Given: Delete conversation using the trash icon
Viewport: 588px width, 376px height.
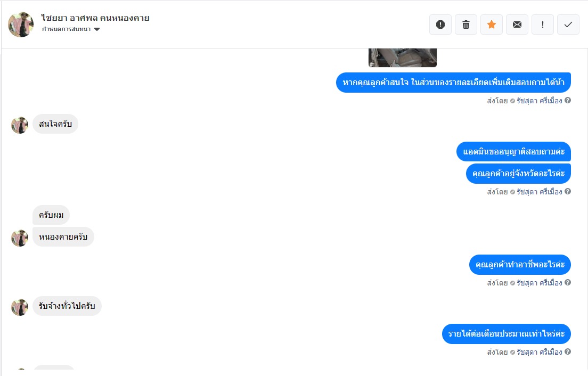Looking at the screenshot, I should (x=466, y=24).
